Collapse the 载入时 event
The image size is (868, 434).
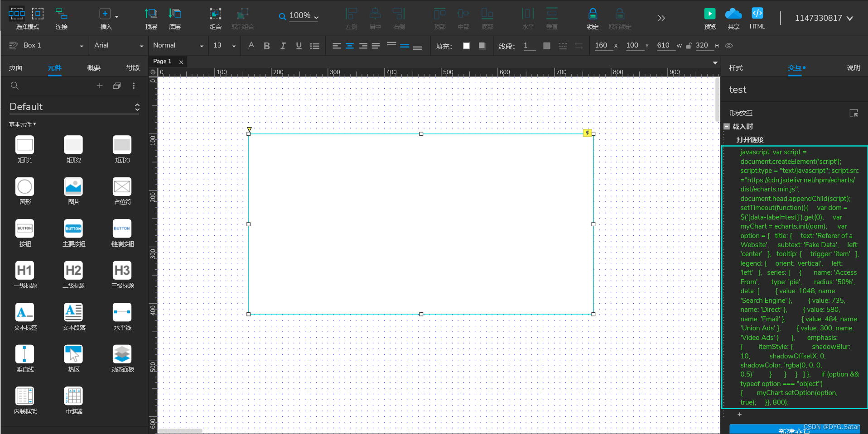click(727, 127)
